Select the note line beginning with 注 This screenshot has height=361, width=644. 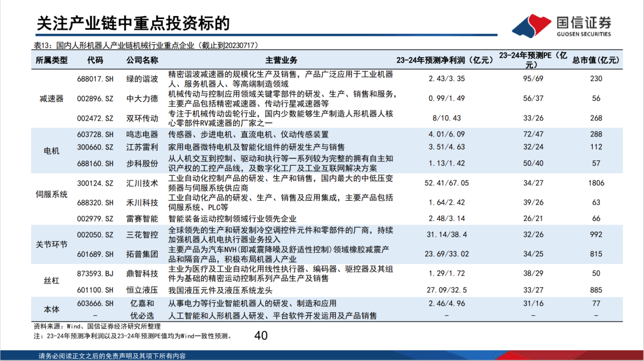(x=134, y=336)
